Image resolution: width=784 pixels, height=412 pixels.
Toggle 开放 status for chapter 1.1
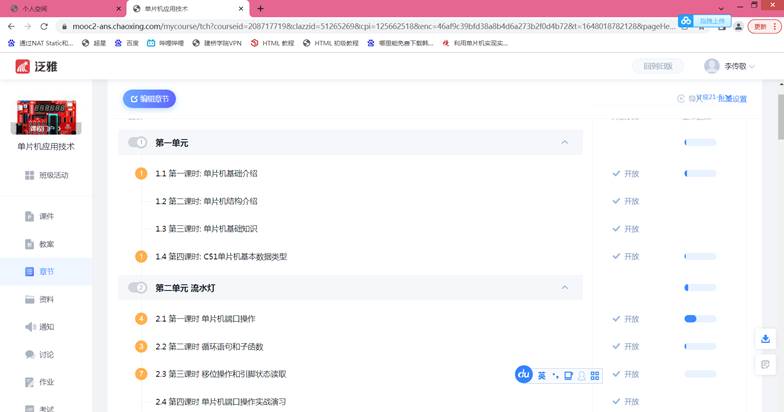coord(626,174)
